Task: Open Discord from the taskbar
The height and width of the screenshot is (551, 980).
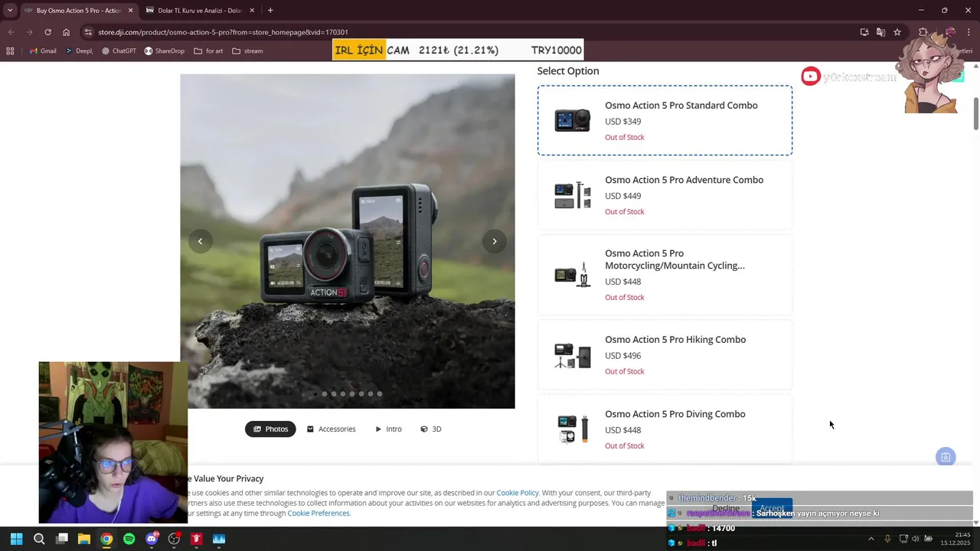Action: tap(152, 539)
